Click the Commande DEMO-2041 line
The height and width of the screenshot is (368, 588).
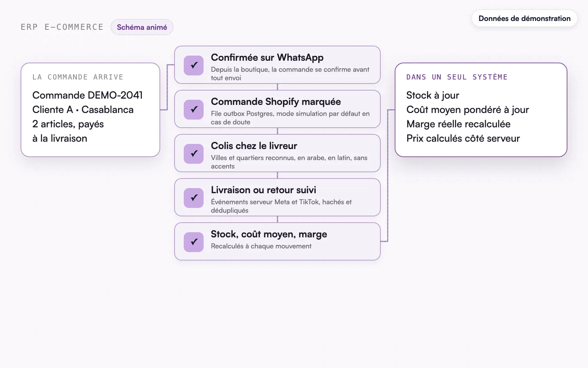(x=87, y=95)
